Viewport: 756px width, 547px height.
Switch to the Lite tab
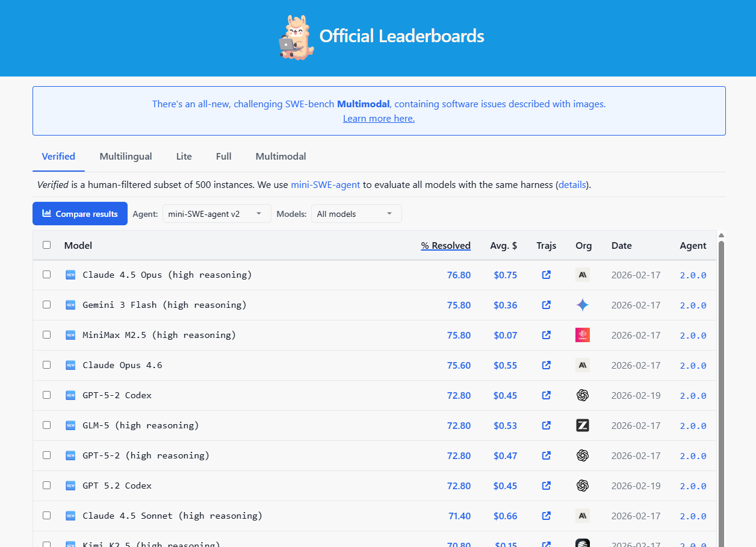tap(184, 157)
